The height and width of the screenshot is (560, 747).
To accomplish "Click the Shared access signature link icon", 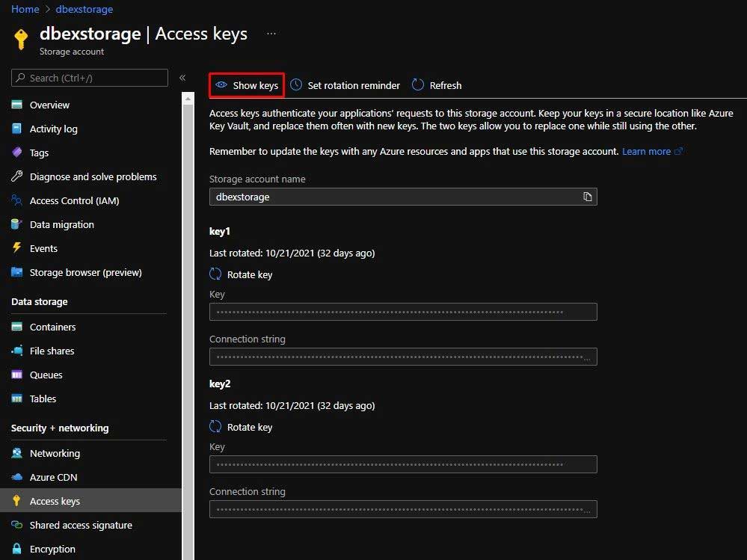I will point(16,525).
